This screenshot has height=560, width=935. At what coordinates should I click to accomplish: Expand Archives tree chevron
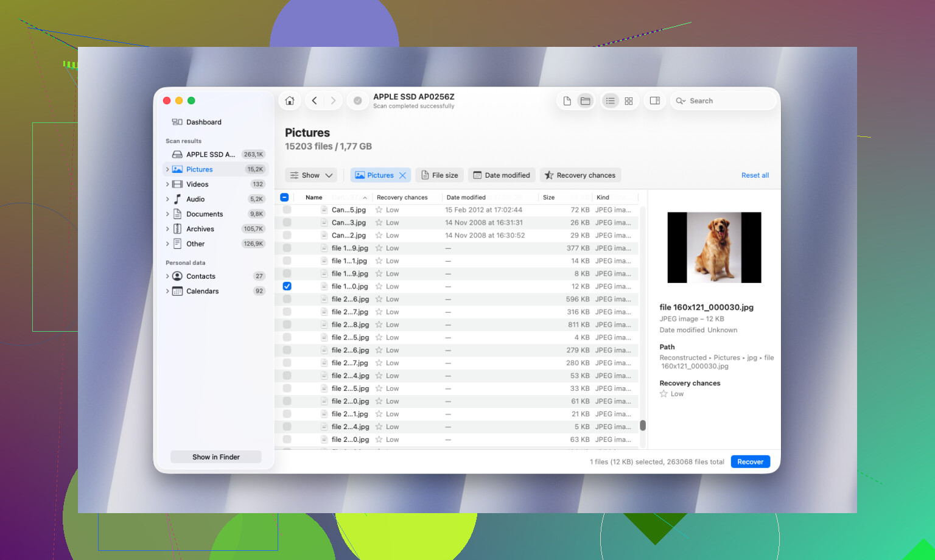(x=167, y=229)
